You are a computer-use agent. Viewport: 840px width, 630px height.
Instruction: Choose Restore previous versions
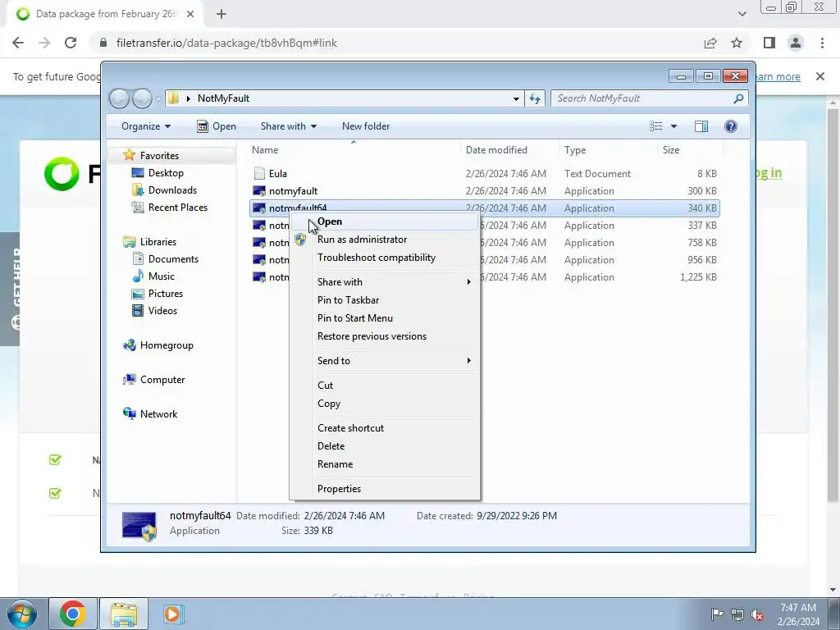click(372, 336)
